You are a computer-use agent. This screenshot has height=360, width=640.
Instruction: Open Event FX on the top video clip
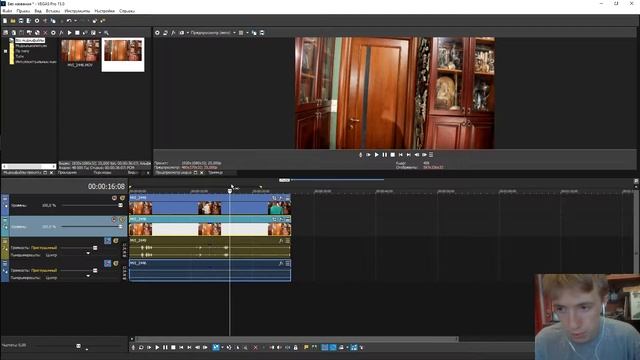click(x=281, y=198)
